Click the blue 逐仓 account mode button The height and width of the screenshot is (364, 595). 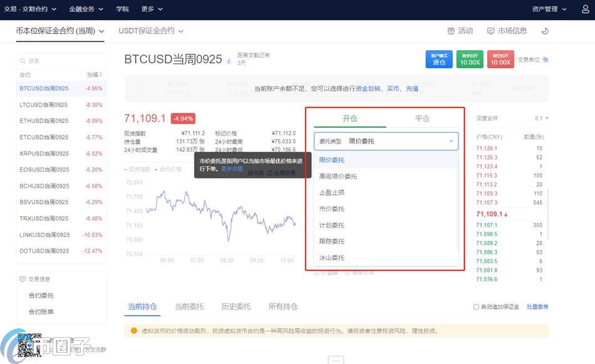click(x=439, y=60)
